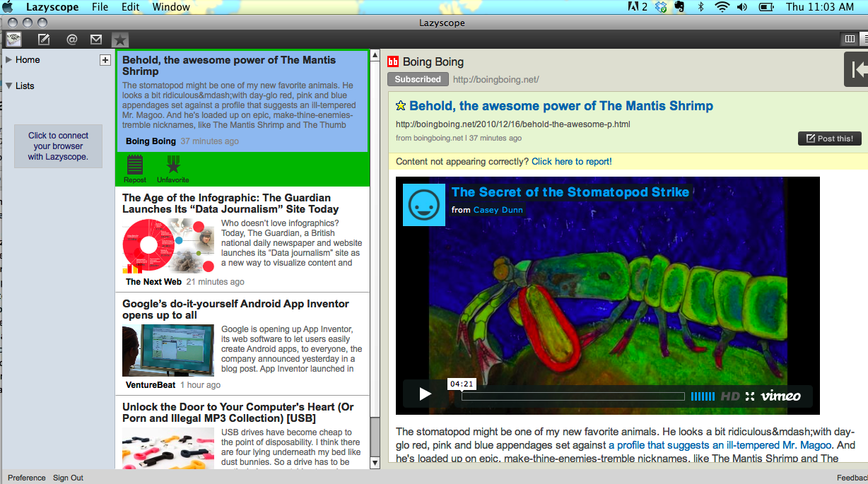
Task: Select the Unlock the Door USB article
Action: [x=242, y=433]
